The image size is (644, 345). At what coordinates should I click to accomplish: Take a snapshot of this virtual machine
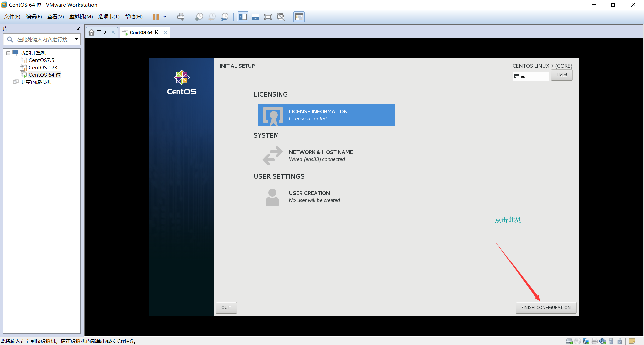click(x=199, y=17)
